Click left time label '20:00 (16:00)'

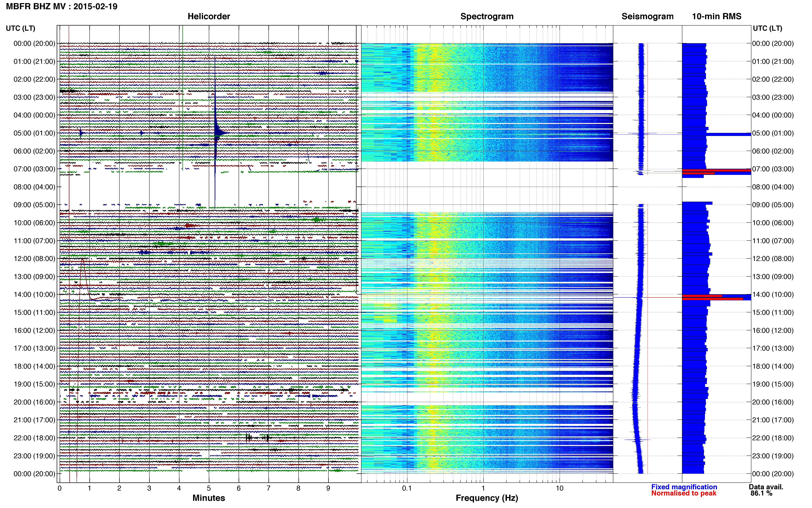(x=34, y=402)
